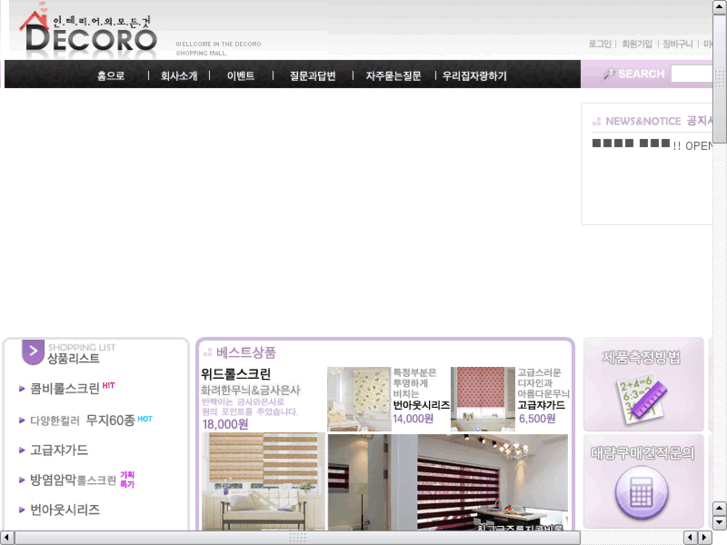The height and width of the screenshot is (545, 727).
Task: Click the horizontal scrollbar left arrow at bottom-left
Action: tap(6, 537)
